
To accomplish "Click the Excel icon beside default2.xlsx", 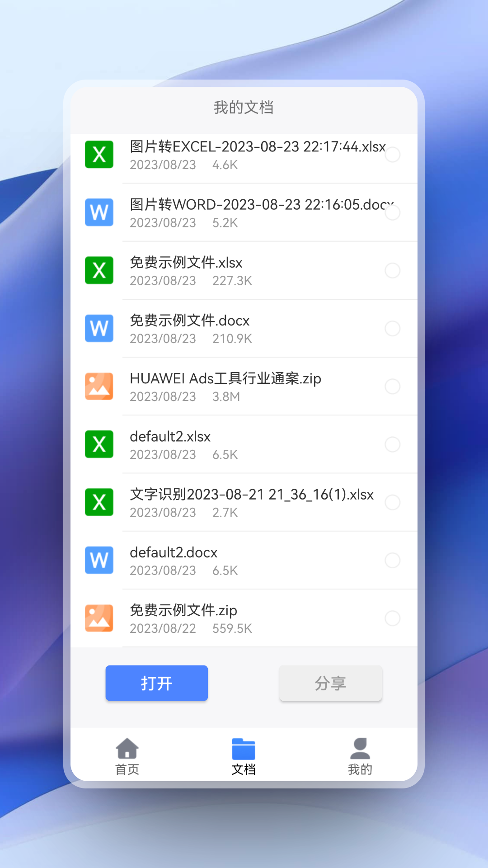I will click(99, 444).
